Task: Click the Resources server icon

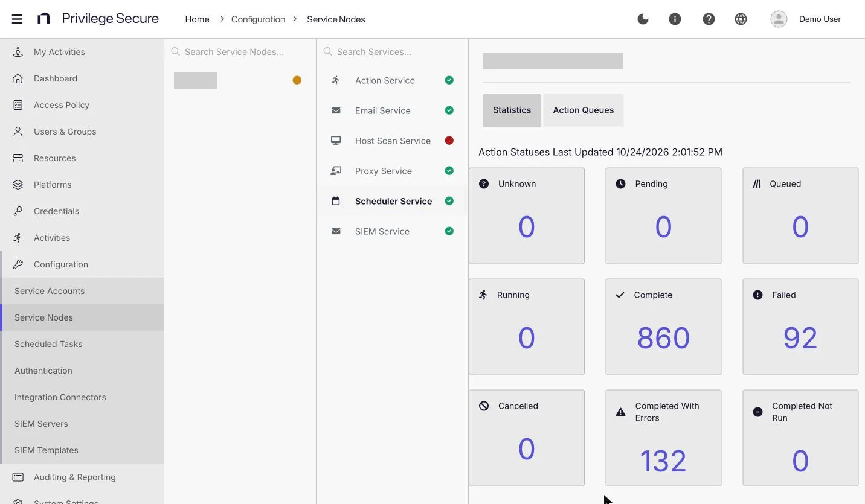Action: click(18, 158)
